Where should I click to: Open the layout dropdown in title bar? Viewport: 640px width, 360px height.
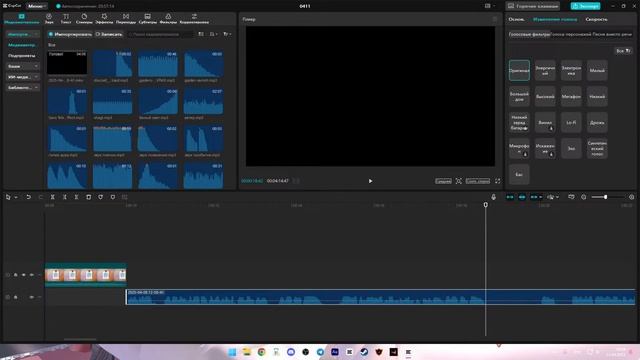[489, 6]
